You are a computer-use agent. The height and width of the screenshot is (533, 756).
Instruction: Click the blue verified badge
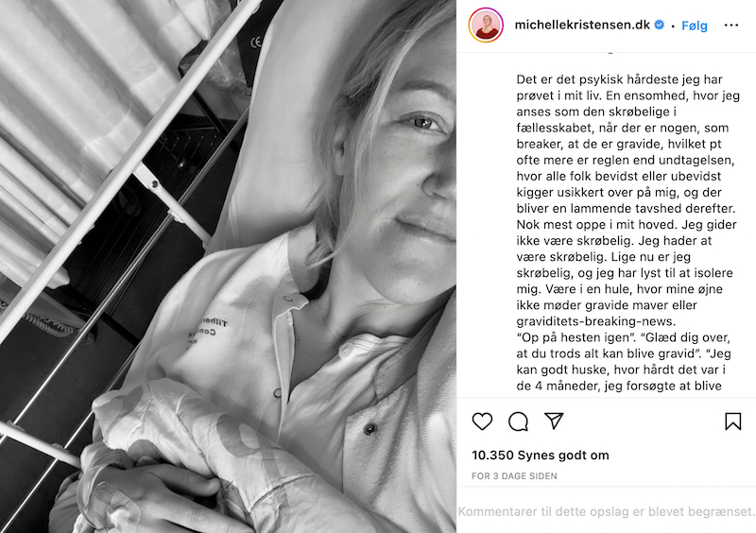[659, 25]
